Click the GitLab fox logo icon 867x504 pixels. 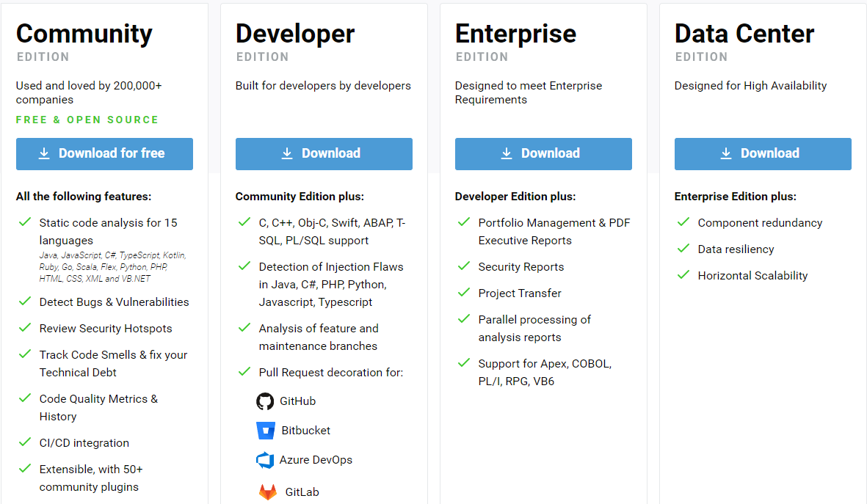tap(268, 492)
